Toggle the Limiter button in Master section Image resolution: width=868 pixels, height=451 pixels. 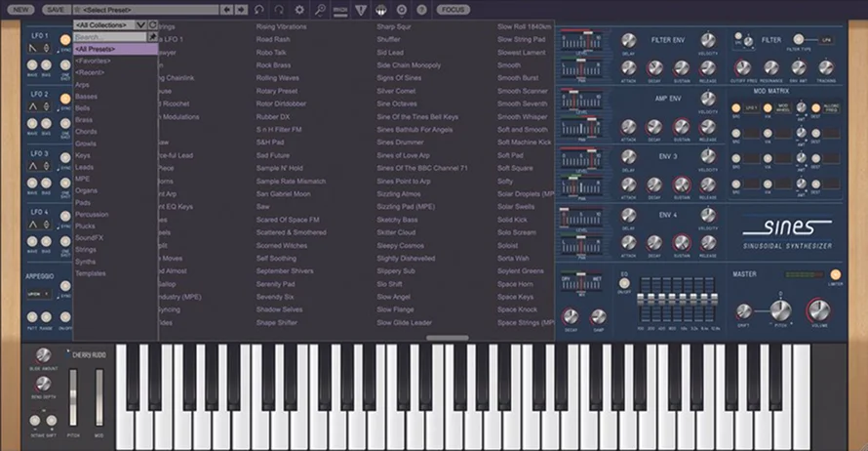(837, 275)
